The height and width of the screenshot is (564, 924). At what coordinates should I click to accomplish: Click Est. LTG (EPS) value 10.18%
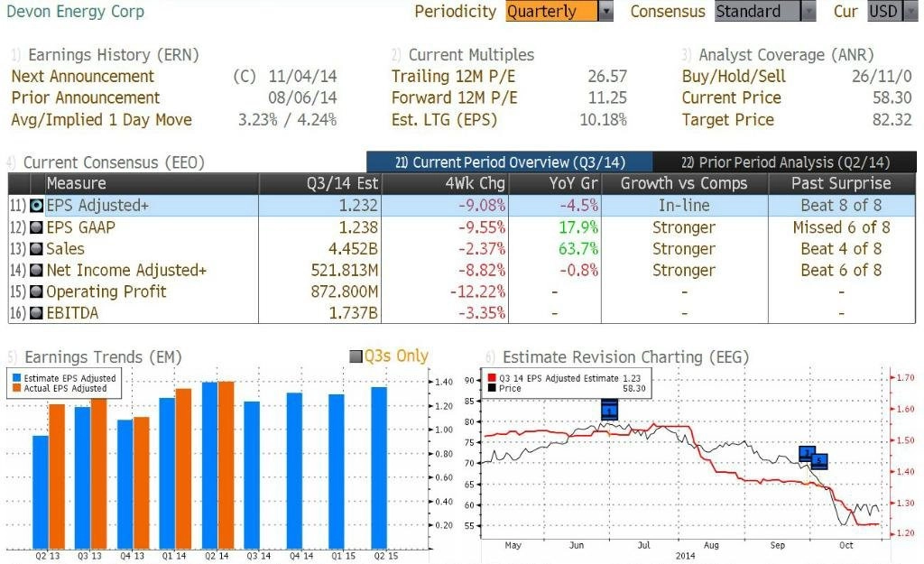coord(604,120)
